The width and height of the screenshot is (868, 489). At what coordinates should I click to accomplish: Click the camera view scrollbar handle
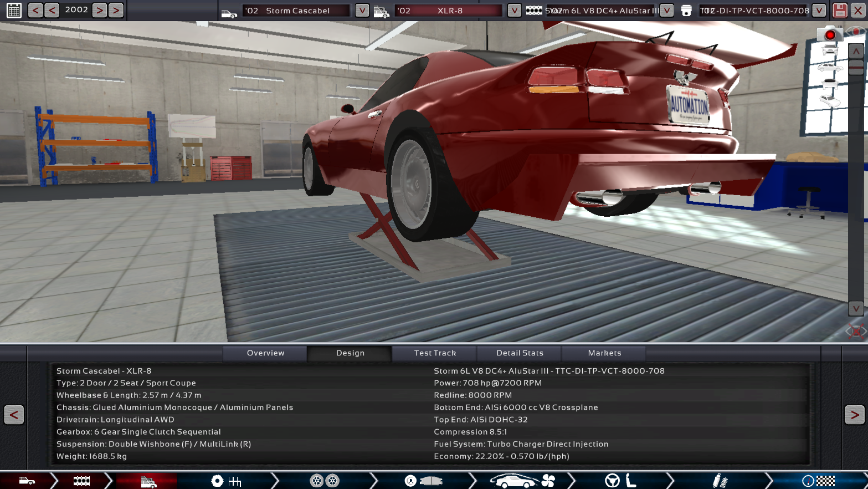pyautogui.click(x=856, y=68)
